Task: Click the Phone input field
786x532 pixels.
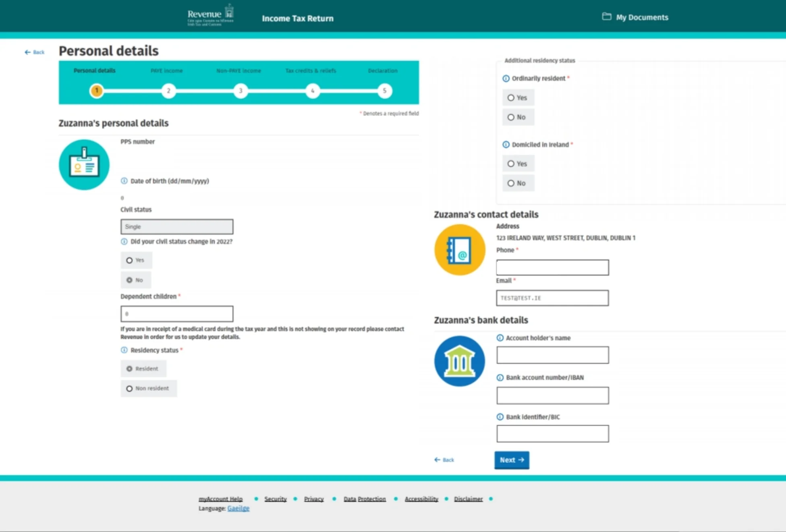Action: [552, 267]
